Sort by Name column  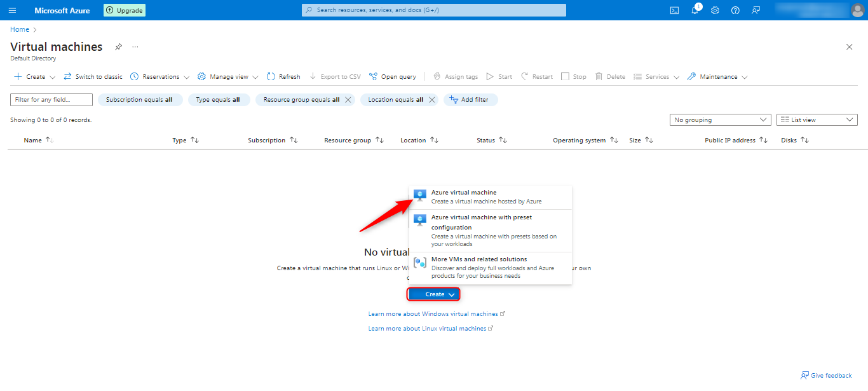pyautogui.click(x=39, y=141)
